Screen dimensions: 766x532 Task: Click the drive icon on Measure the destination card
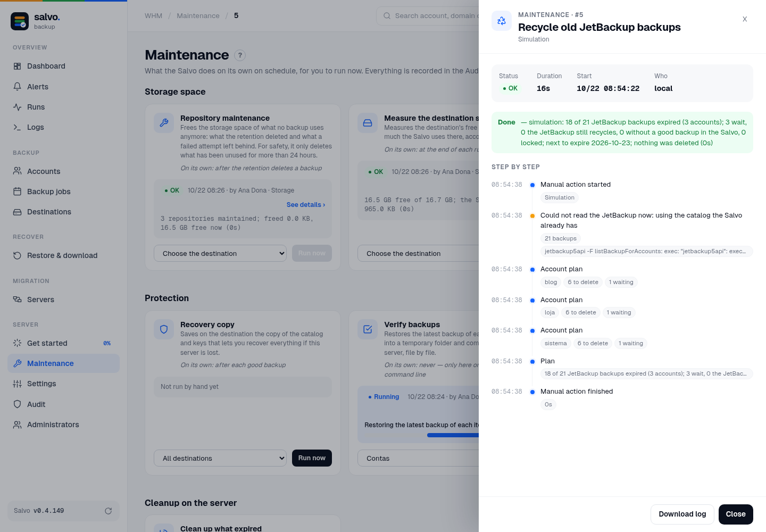click(368, 123)
